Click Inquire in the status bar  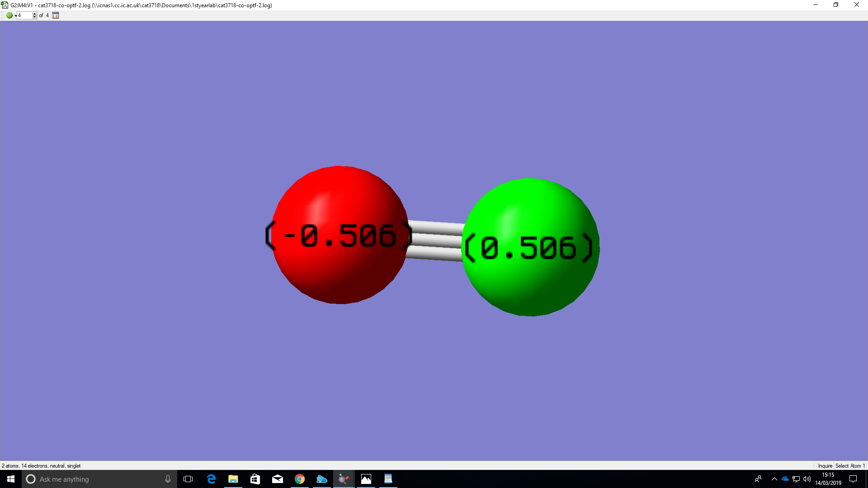pos(825,466)
